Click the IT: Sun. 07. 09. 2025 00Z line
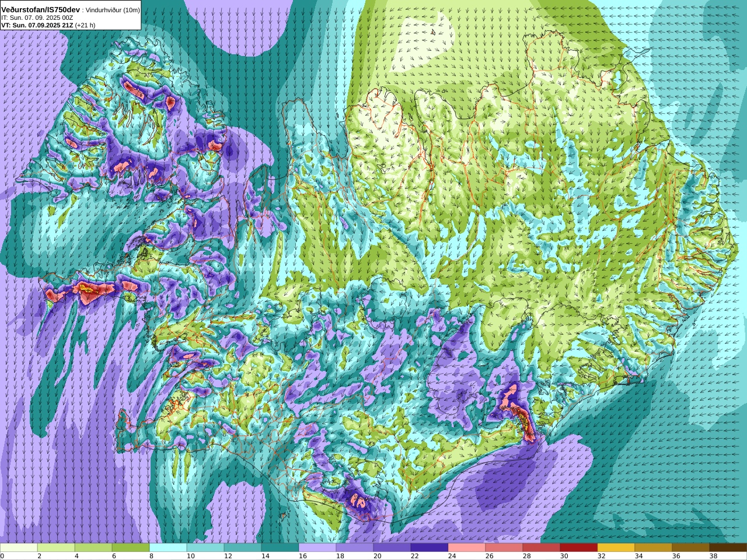 (x=37, y=18)
